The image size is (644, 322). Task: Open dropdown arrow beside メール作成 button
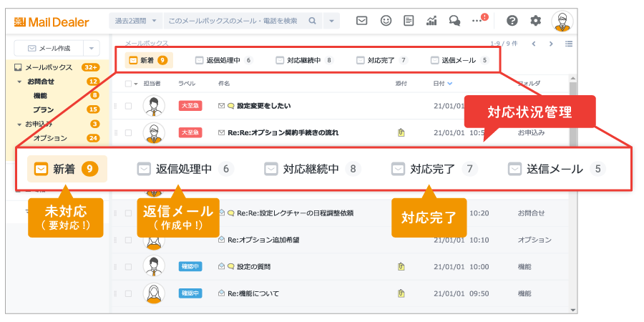pyautogui.click(x=92, y=49)
